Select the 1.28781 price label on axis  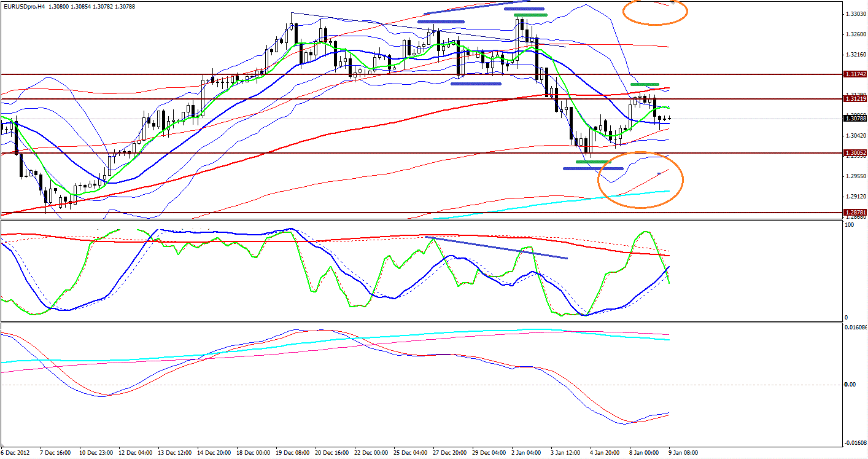(855, 213)
